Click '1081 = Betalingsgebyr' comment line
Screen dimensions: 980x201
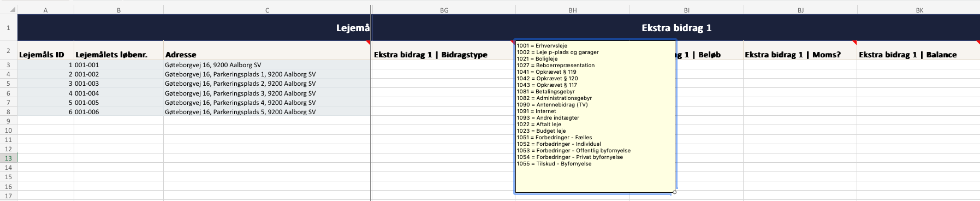pyautogui.click(x=545, y=92)
